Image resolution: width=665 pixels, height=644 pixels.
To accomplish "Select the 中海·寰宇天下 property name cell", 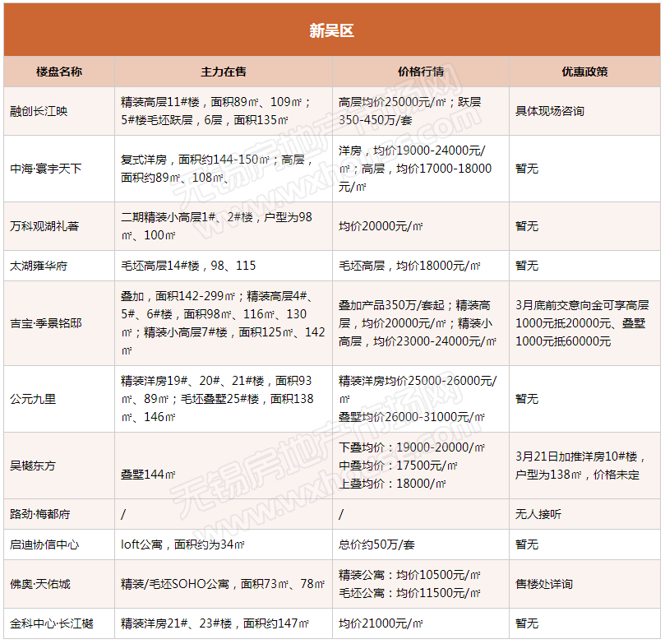I will 46,169.
